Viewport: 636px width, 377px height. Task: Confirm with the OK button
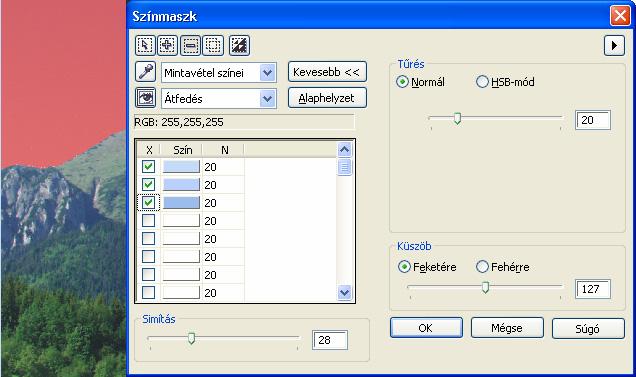[x=426, y=328]
